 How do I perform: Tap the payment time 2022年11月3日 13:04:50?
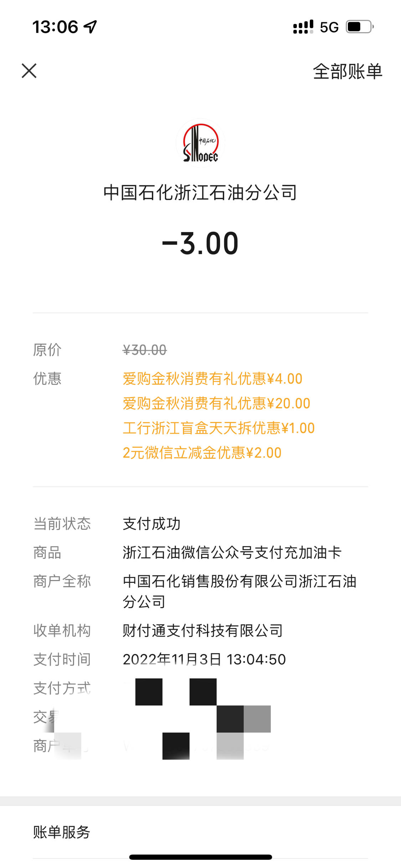coord(204,659)
